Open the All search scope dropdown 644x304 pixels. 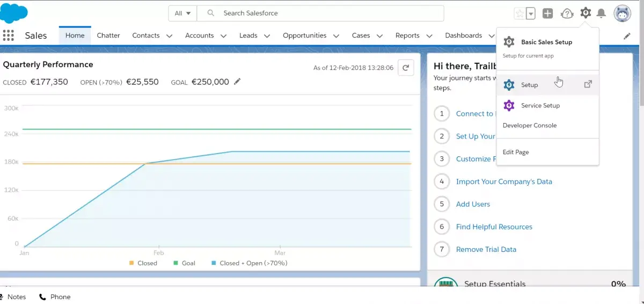click(182, 13)
